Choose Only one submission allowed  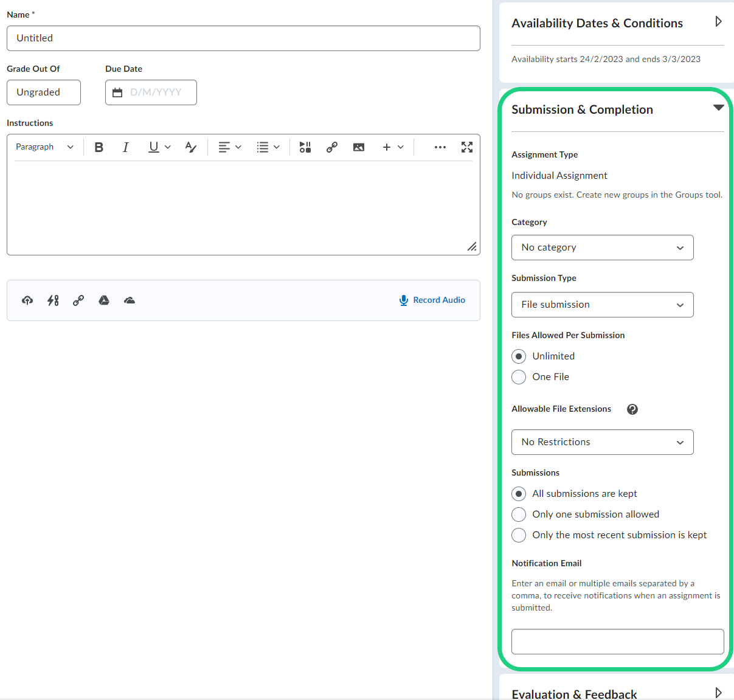point(519,515)
